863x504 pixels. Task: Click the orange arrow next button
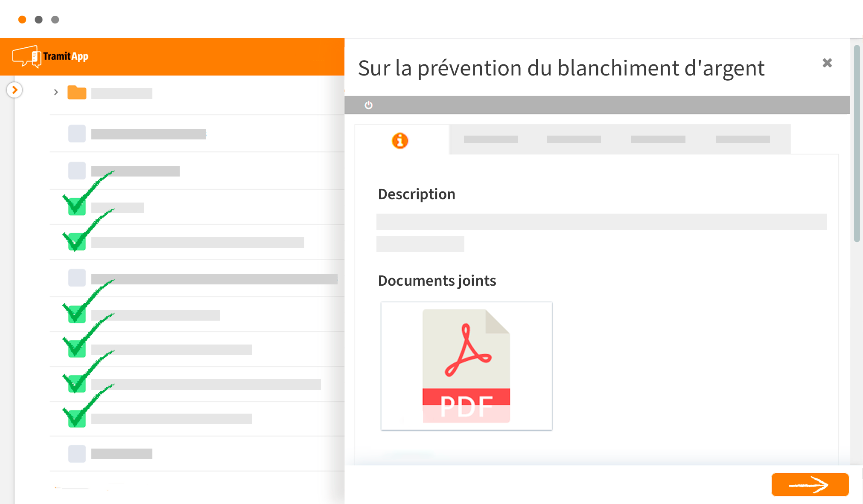tap(810, 484)
